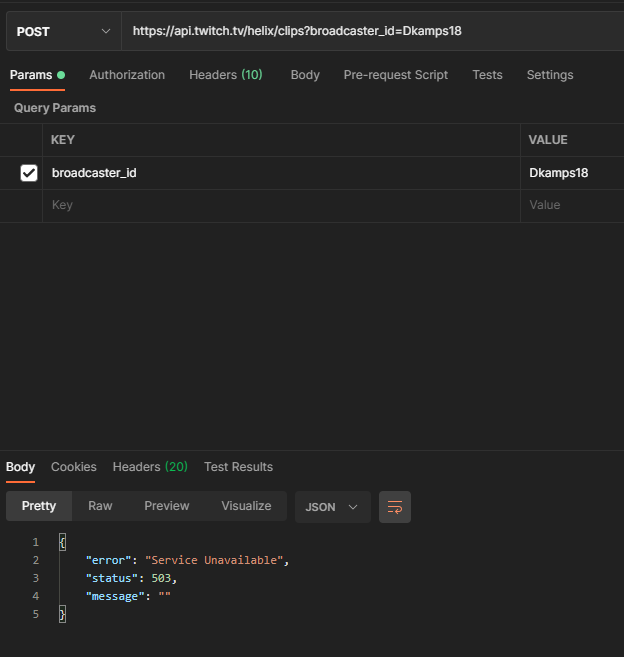This screenshot has height=657, width=624.
Task: Open the Authorization tab
Action: [127, 75]
